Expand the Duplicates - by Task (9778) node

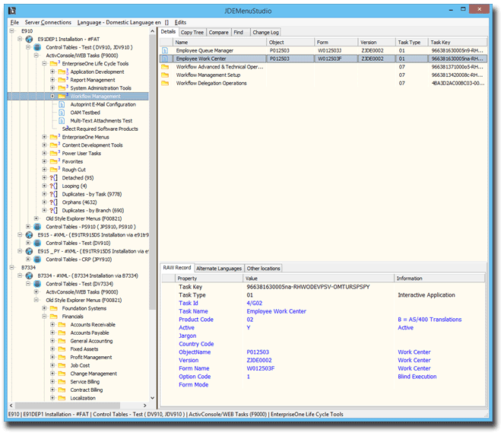coord(44,194)
